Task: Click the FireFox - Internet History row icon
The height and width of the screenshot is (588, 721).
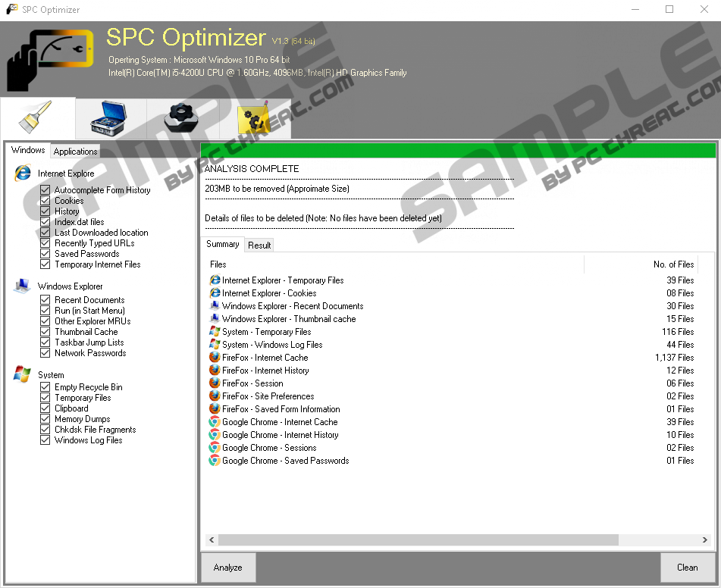Action: click(x=215, y=370)
